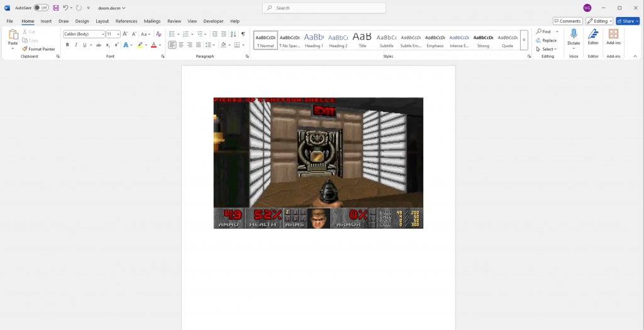Screen dimensions: 644x330
Task: Click Find in the Editing group
Action: pos(543,31)
